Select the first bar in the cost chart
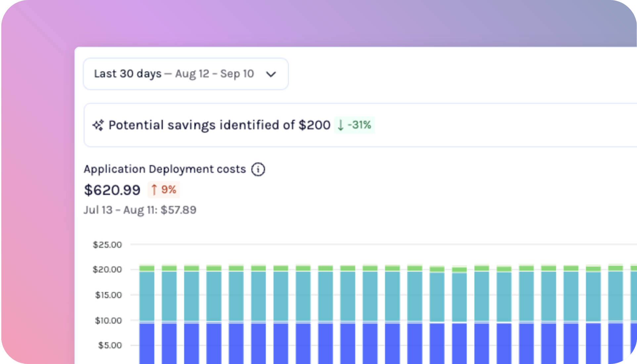 point(146,314)
